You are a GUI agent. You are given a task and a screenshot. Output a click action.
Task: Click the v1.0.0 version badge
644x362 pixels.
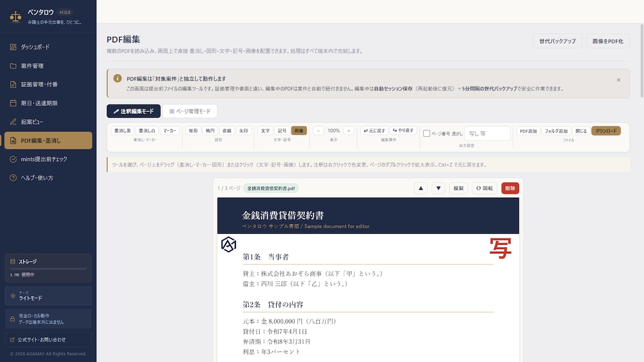coord(65,12)
